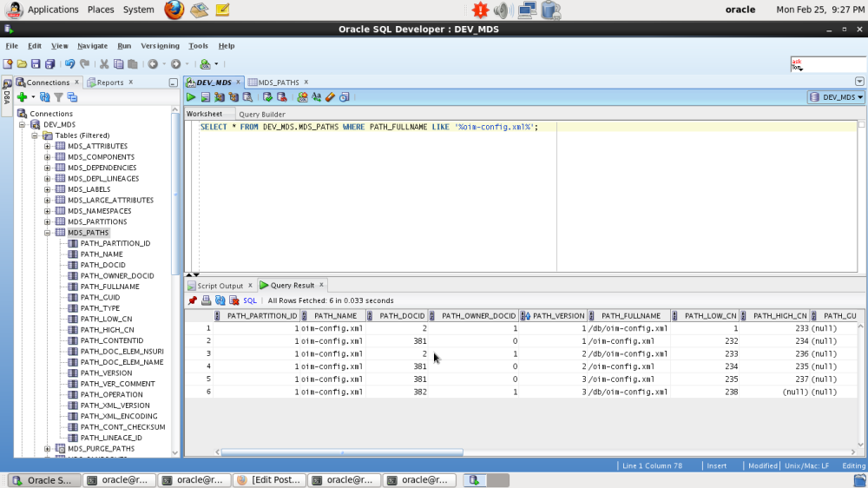Viewport: 868px width, 488px height.
Task: Expand the MDS_COMPONENTS table node
Action: [47, 157]
